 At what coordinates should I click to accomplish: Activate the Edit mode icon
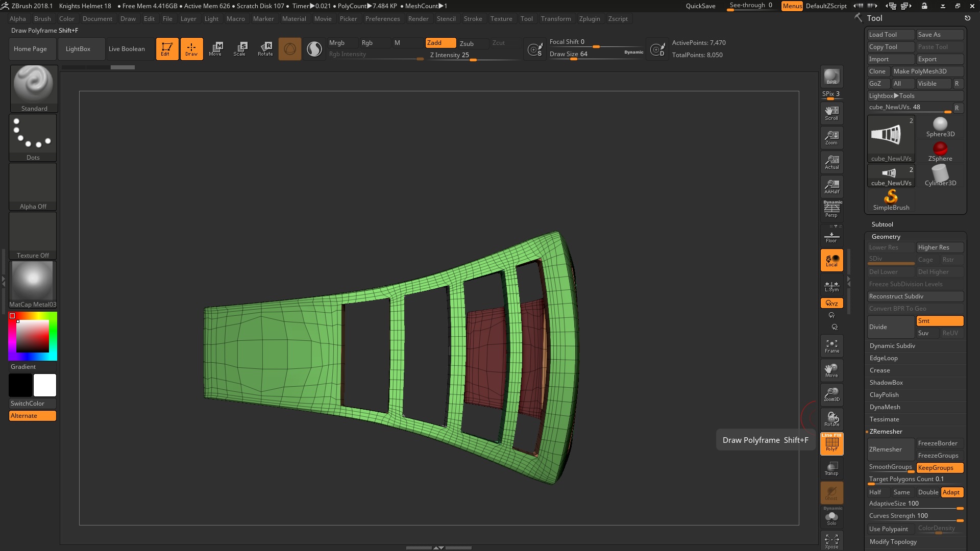167,49
